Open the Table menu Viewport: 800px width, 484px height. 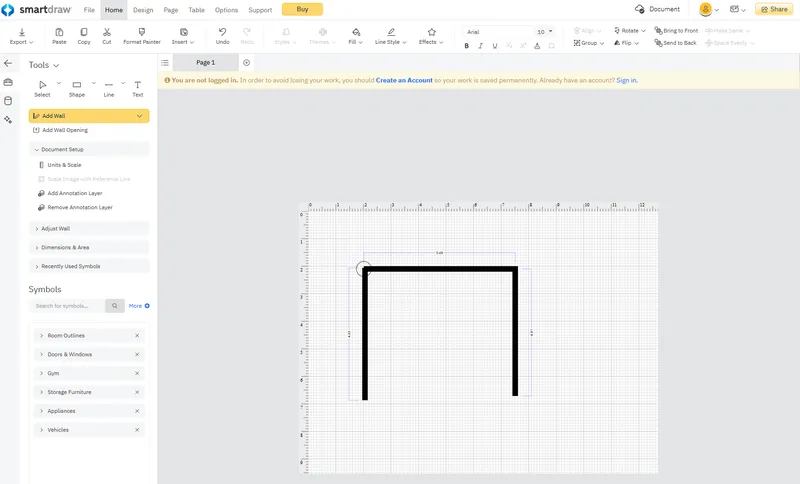pyautogui.click(x=196, y=10)
